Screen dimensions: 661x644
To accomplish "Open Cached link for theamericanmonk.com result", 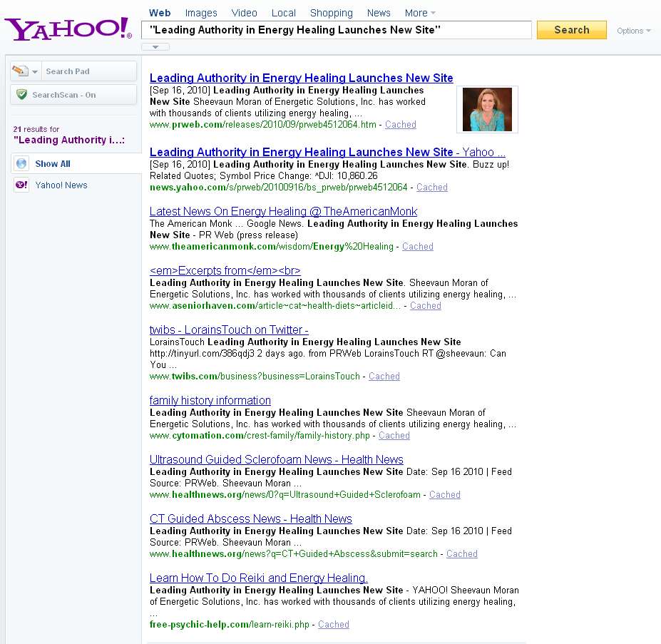I will [418, 246].
